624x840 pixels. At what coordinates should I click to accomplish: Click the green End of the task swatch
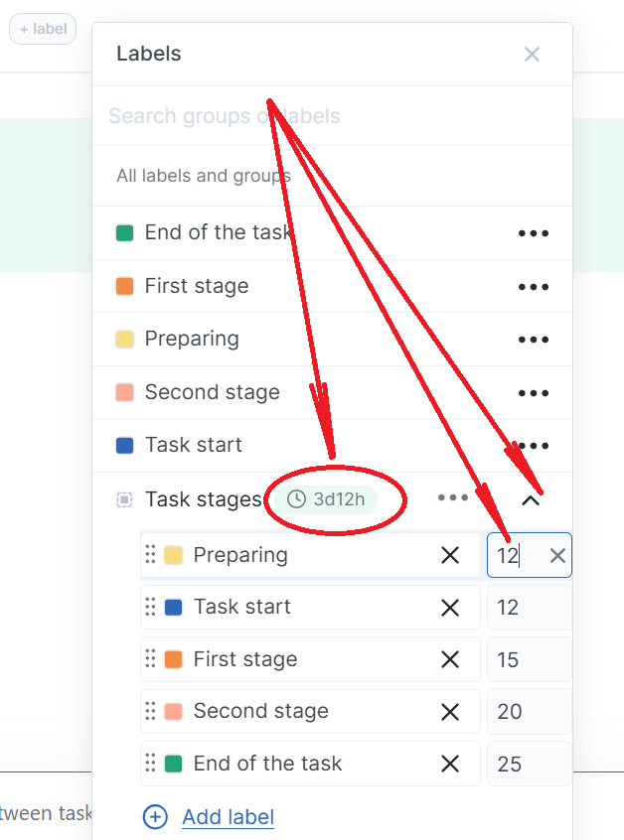coord(125,233)
